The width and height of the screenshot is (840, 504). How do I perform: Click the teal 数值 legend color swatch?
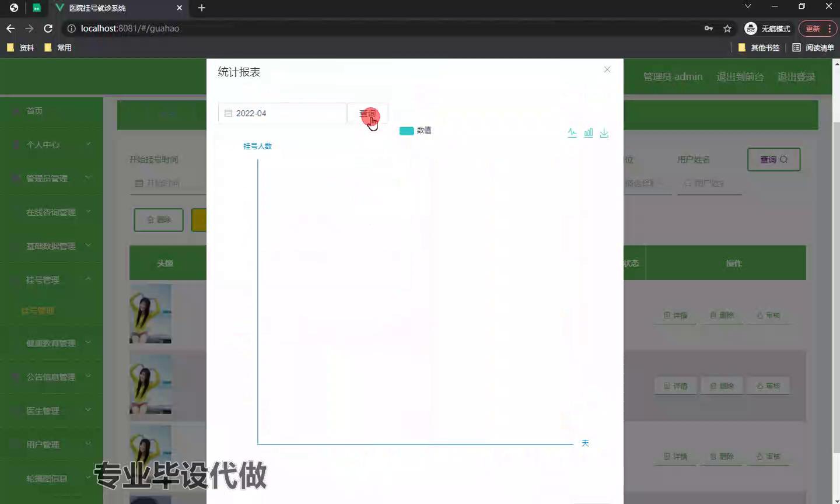click(406, 131)
